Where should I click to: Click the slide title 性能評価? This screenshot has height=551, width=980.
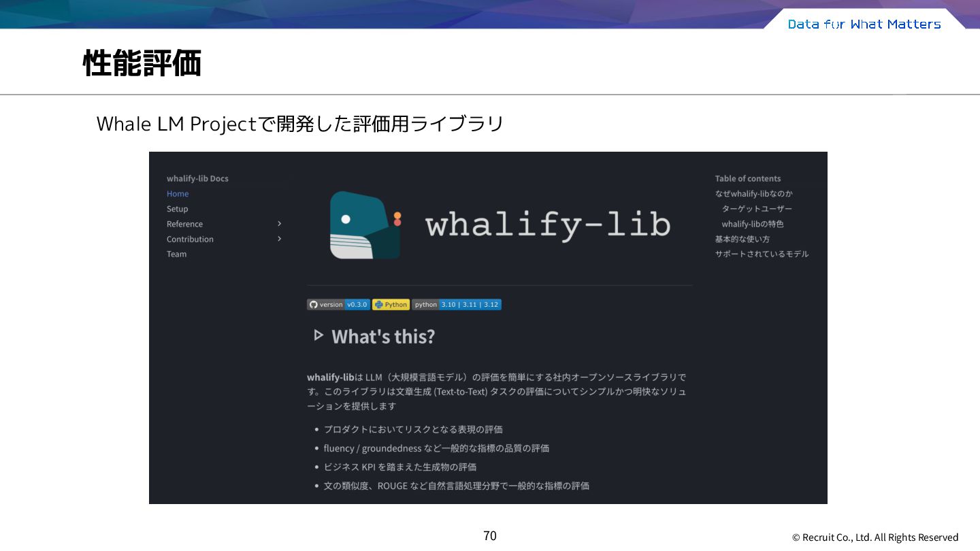[x=142, y=64]
